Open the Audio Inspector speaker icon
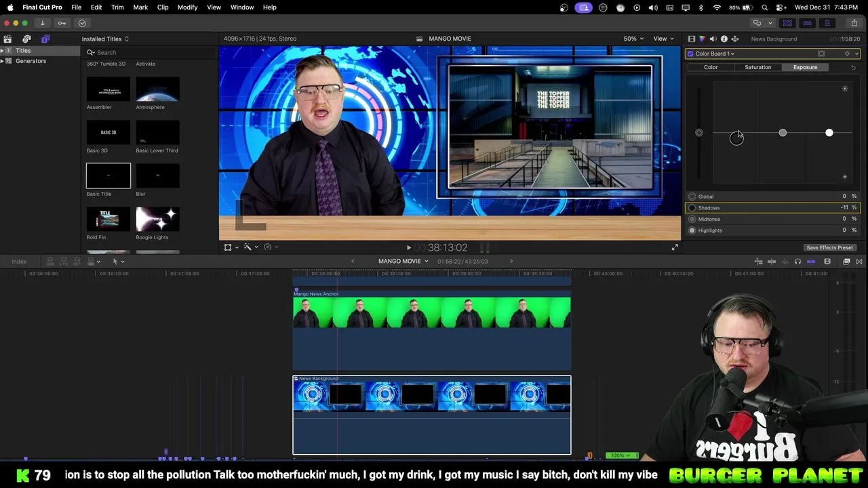Viewport: 868px width, 488px height. point(713,39)
